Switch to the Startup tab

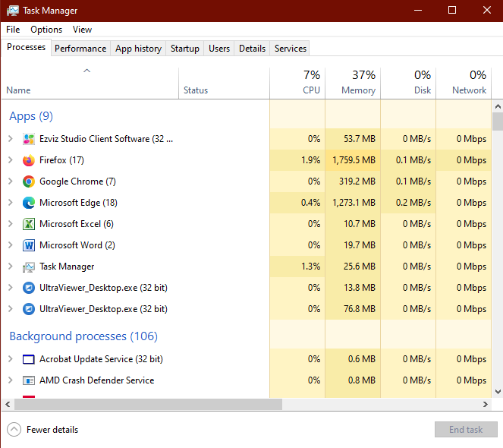coord(185,49)
